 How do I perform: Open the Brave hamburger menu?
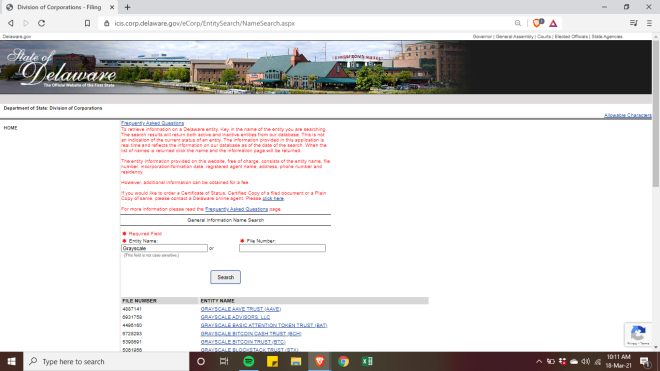pos(649,23)
